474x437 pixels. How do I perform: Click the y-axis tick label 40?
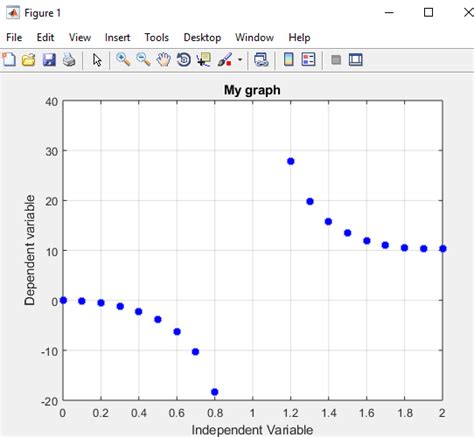click(x=52, y=102)
